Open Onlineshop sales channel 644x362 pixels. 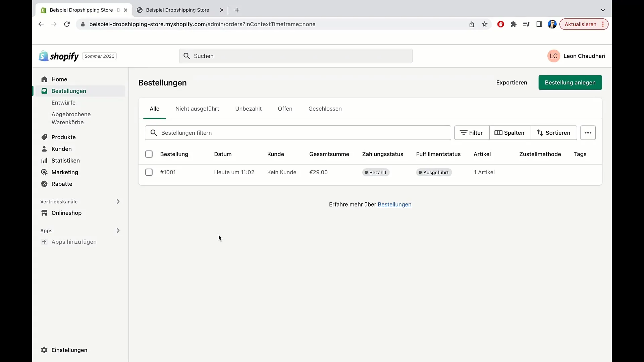66,213
